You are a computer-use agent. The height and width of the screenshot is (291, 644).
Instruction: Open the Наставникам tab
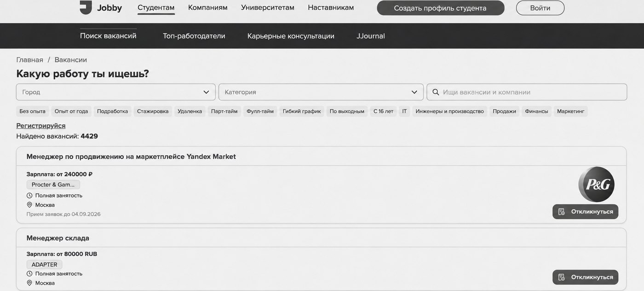pos(331,7)
